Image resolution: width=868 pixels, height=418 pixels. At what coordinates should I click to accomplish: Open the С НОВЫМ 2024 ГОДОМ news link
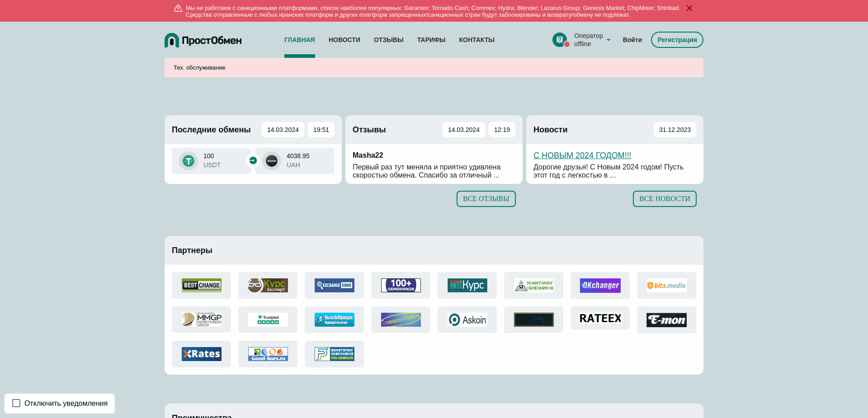(x=582, y=155)
